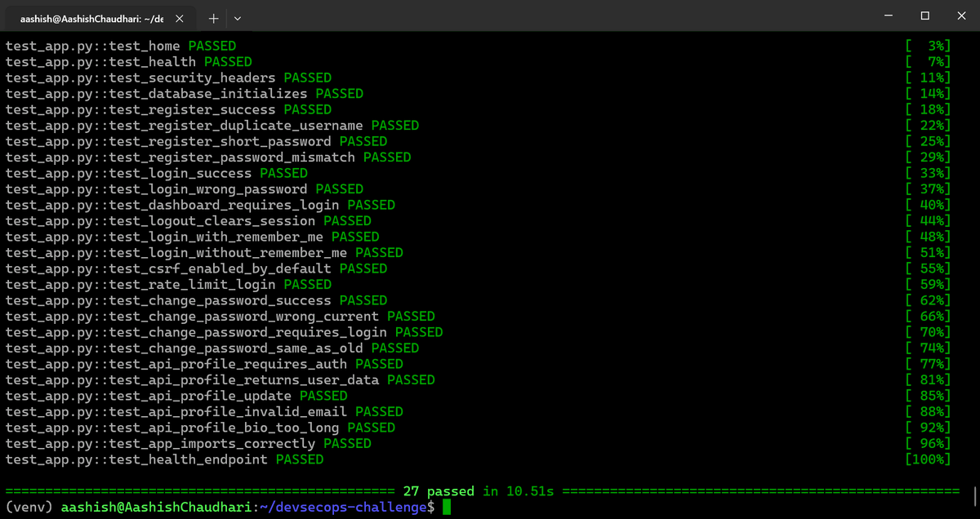Click the test_home PASSED line

121,46
